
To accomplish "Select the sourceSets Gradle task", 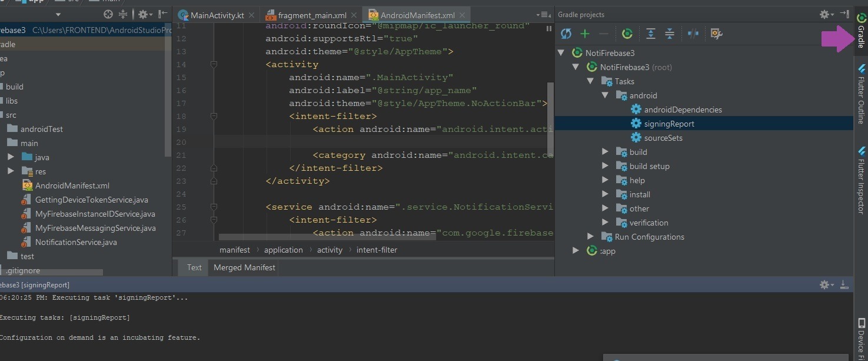I will 663,138.
